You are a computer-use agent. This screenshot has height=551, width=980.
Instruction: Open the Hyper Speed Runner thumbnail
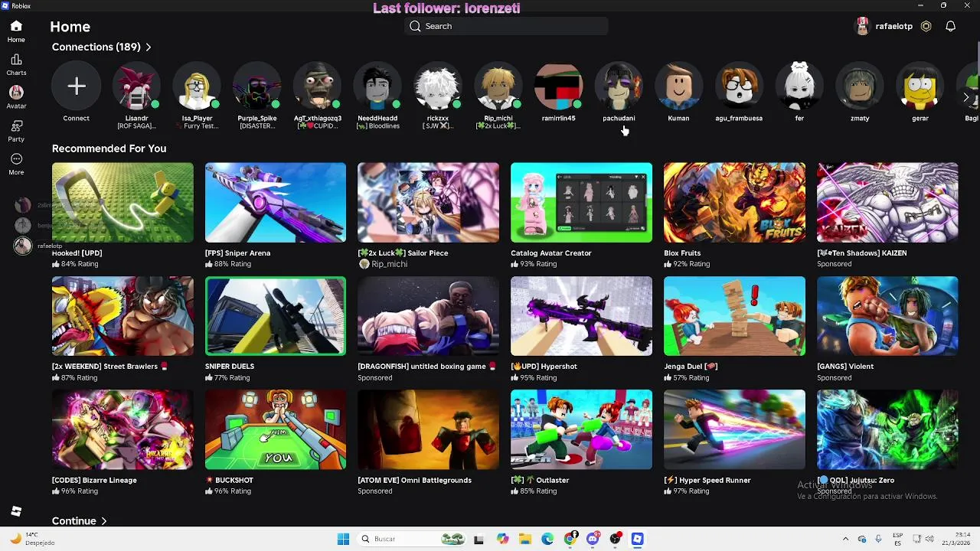tap(734, 429)
